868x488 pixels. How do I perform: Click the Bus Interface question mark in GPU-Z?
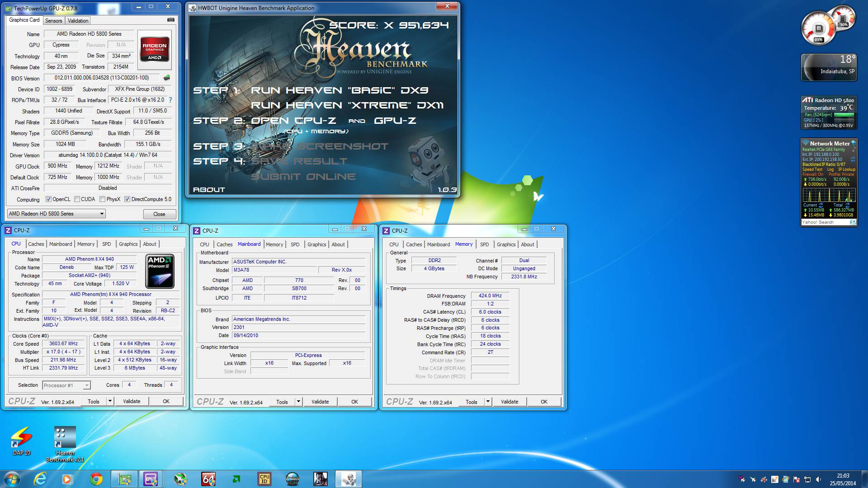(x=170, y=100)
